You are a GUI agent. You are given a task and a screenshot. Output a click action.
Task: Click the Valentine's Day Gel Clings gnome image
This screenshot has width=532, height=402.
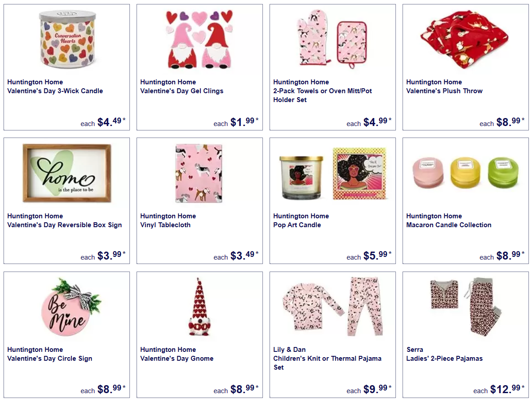tap(199, 39)
